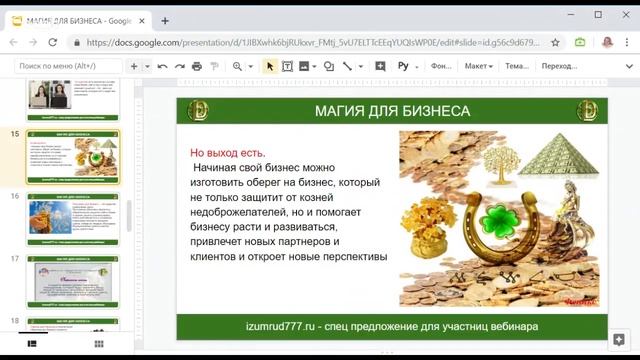Collapse the menus with the chevron
The height and width of the screenshot is (360, 640).
(629, 66)
